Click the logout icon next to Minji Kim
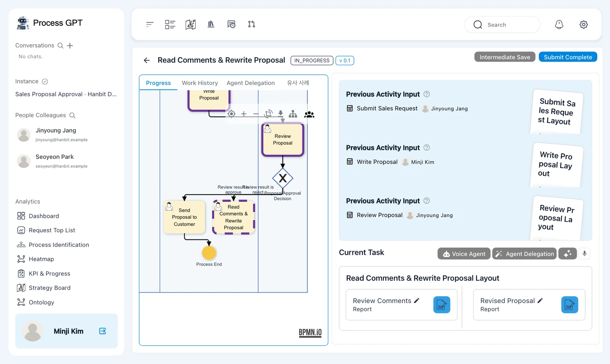 tap(103, 331)
